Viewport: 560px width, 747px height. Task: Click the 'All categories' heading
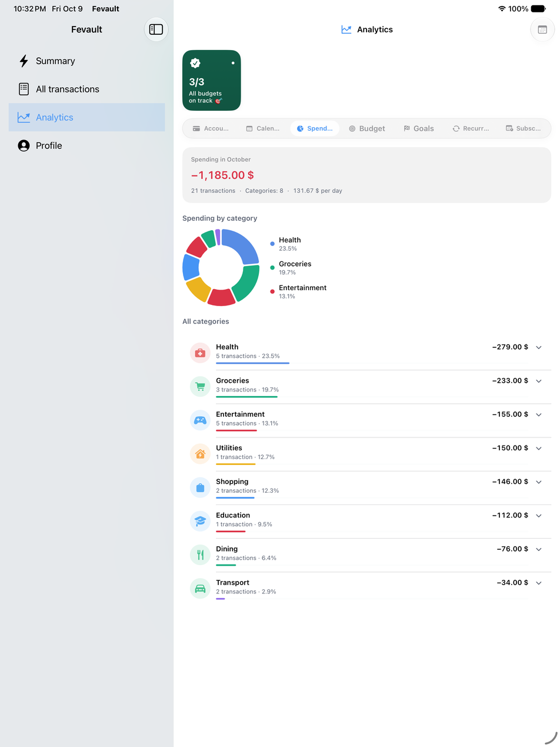(206, 321)
